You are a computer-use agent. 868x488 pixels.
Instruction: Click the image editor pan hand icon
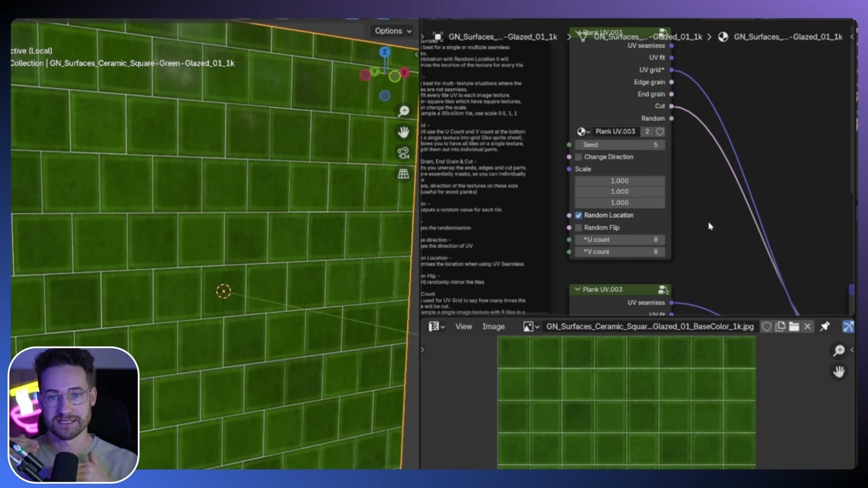tap(839, 371)
